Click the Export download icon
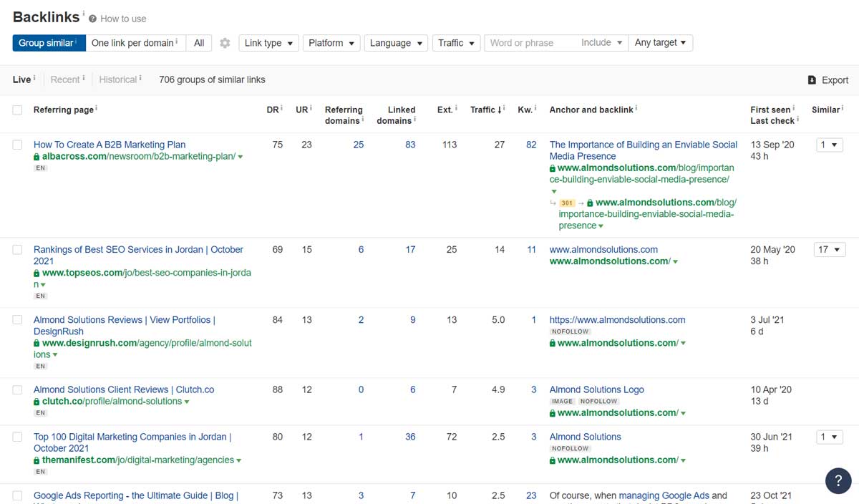The image size is (859, 504). (x=812, y=80)
